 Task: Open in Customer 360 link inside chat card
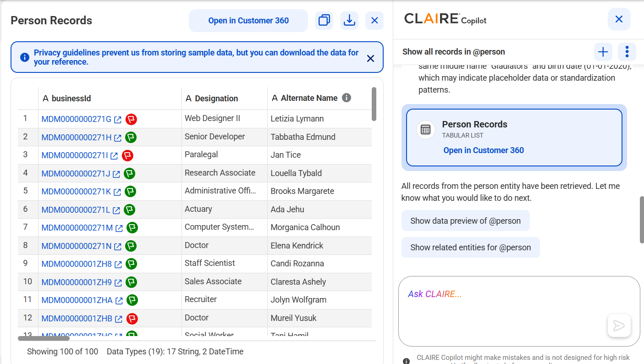(x=484, y=150)
